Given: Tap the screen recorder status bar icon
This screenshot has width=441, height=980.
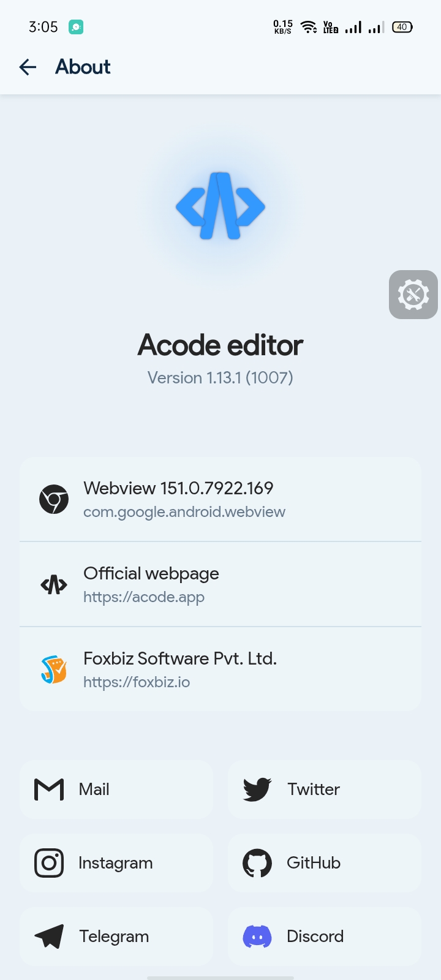Looking at the screenshot, I should 76,27.
